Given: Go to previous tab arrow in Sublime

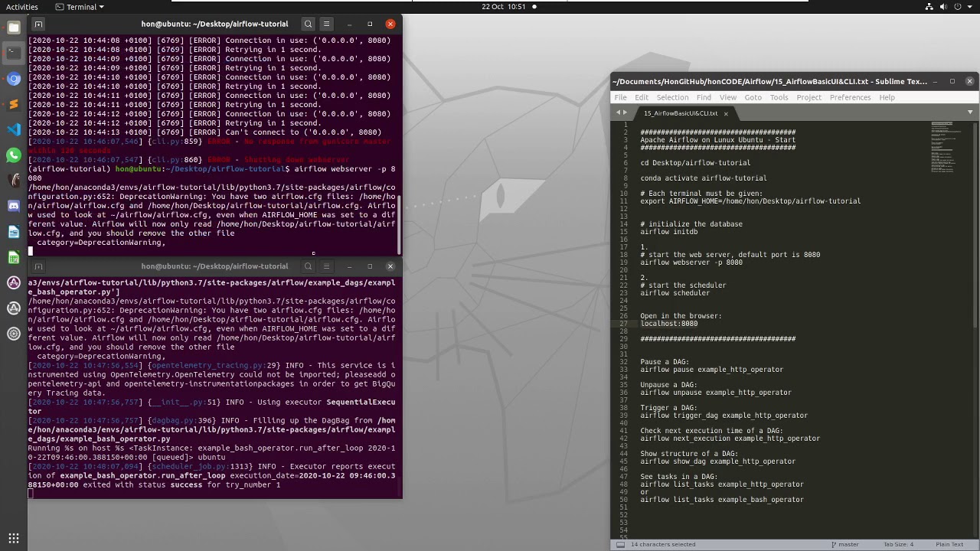Looking at the screenshot, I should tap(619, 113).
